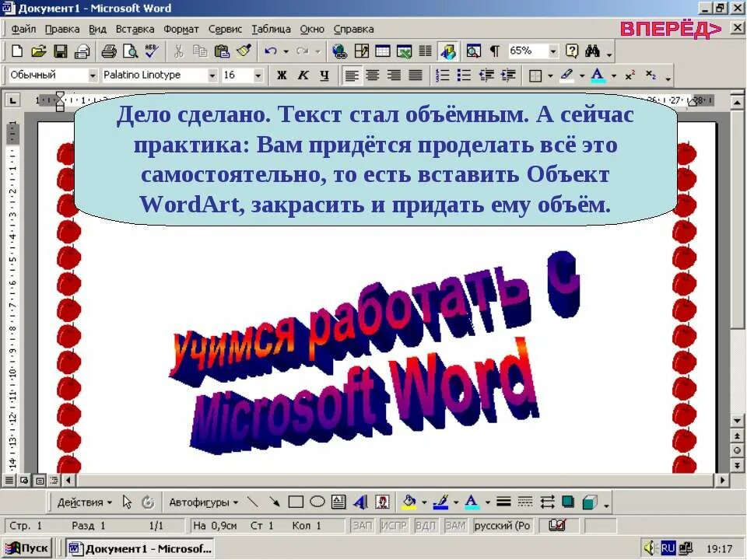
Task: Open Print Preview
Action: tap(131, 51)
